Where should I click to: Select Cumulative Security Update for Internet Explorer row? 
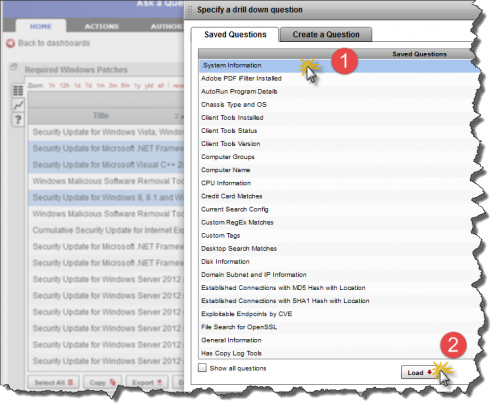click(x=106, y=230)
